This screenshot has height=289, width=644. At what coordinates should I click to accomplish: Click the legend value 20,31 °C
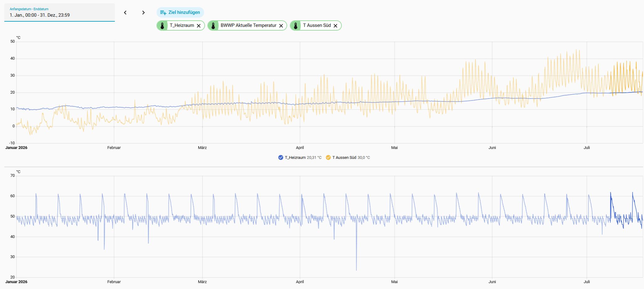tap(314, 158)
